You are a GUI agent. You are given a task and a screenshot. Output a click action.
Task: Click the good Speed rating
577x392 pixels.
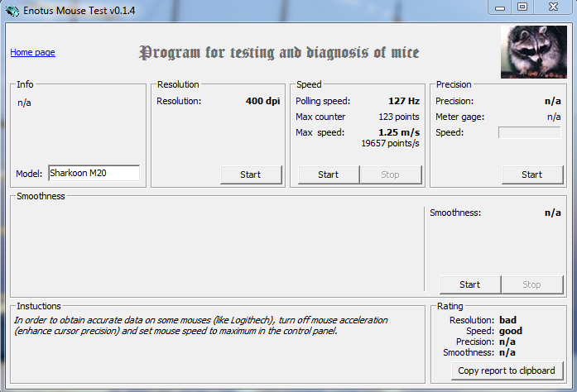pos(511,331)
